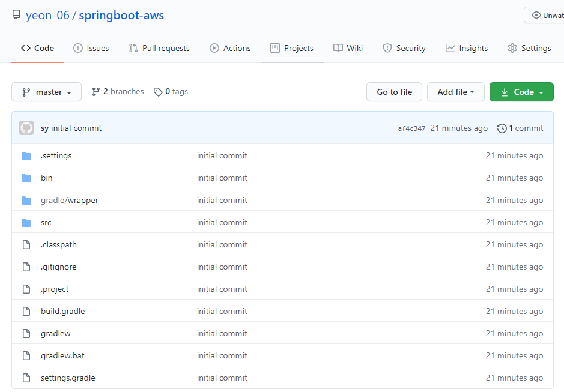This screenshot has width=564, height=392.
Task: Open commit hash af4c347
Action: coord(411,128)
